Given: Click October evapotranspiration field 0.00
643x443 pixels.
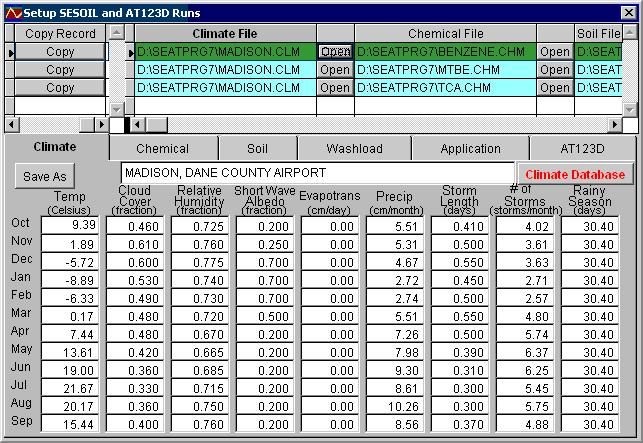Looking at the screenshot, I should click(x=330, y=226).
